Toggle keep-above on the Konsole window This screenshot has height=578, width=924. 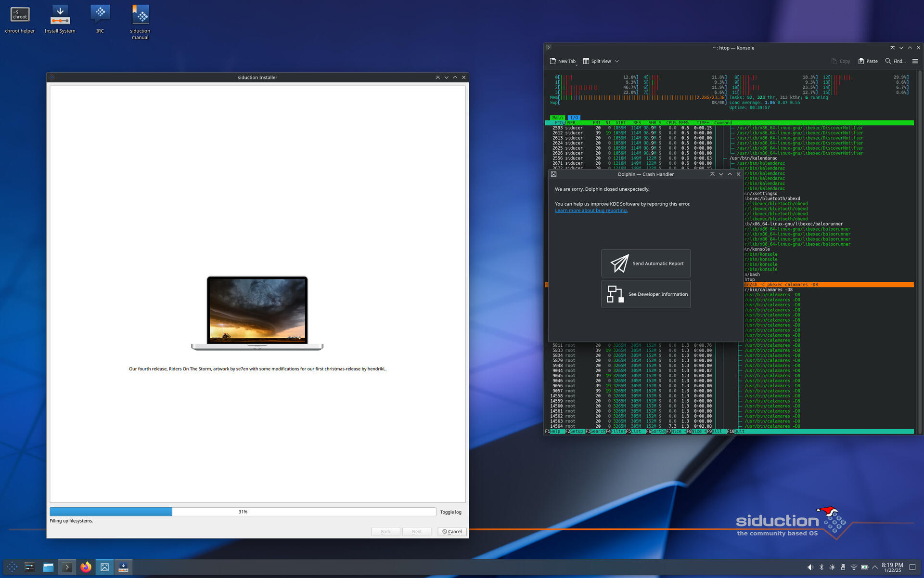tap(892, 48)
